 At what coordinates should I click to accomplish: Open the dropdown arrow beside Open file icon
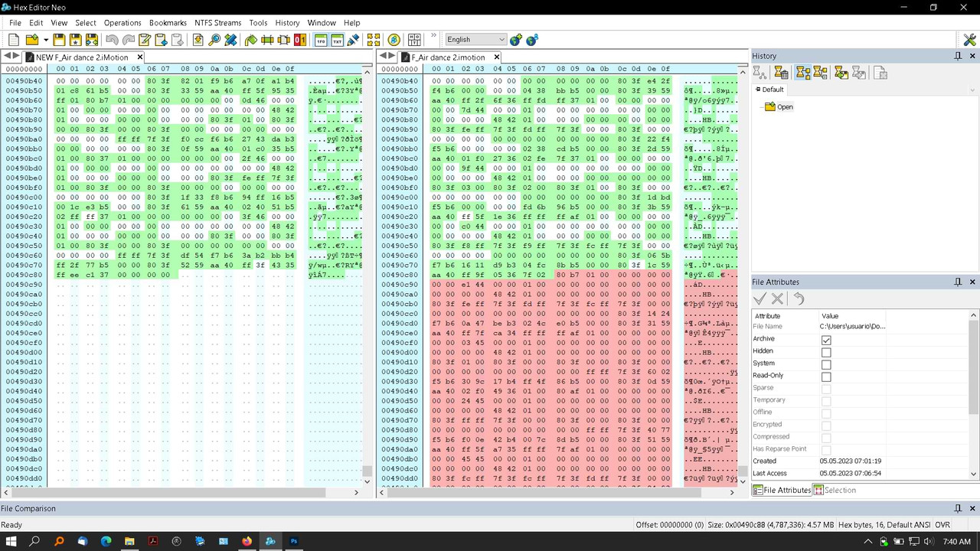[x=46, y=40]
